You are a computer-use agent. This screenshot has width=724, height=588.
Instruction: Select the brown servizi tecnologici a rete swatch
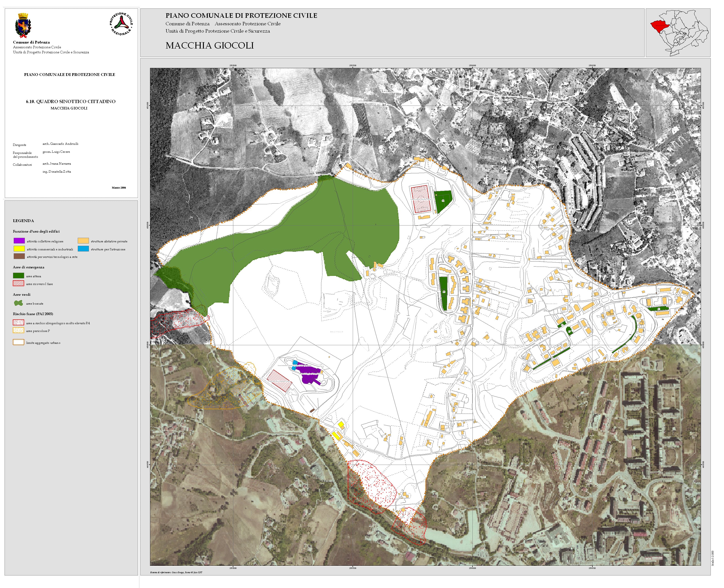(x=19, y=256)
